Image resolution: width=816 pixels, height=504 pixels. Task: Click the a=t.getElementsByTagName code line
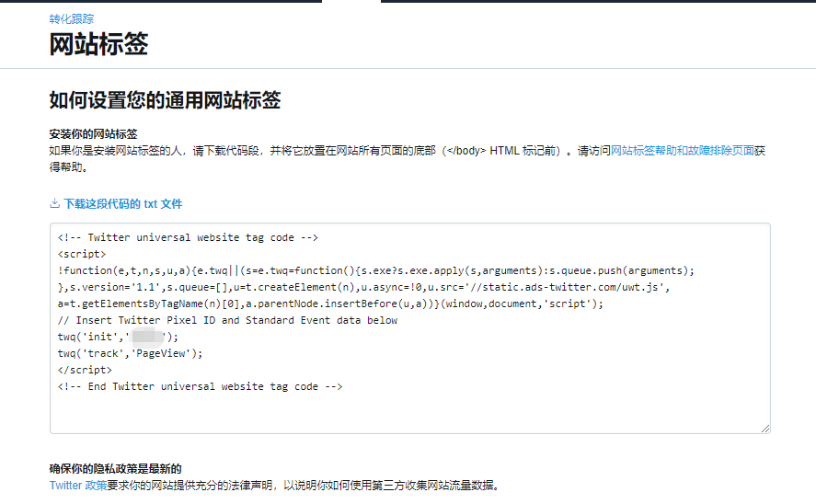tap(330, 304)
